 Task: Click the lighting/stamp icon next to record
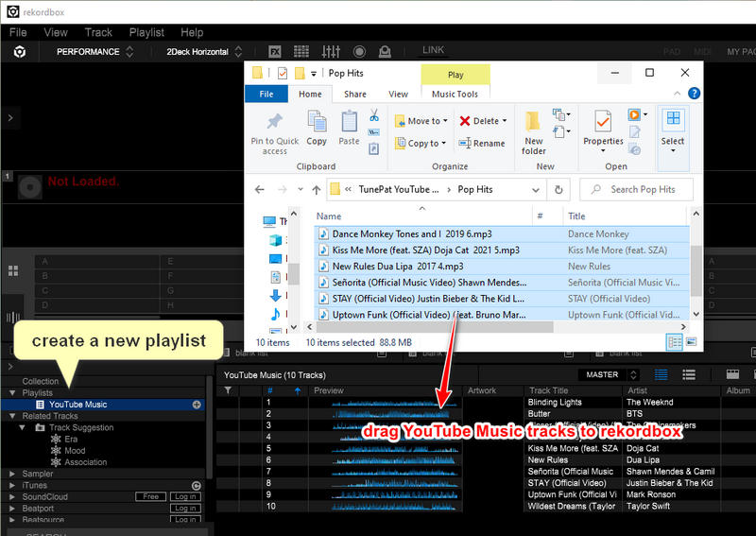[x=385, y=52]
